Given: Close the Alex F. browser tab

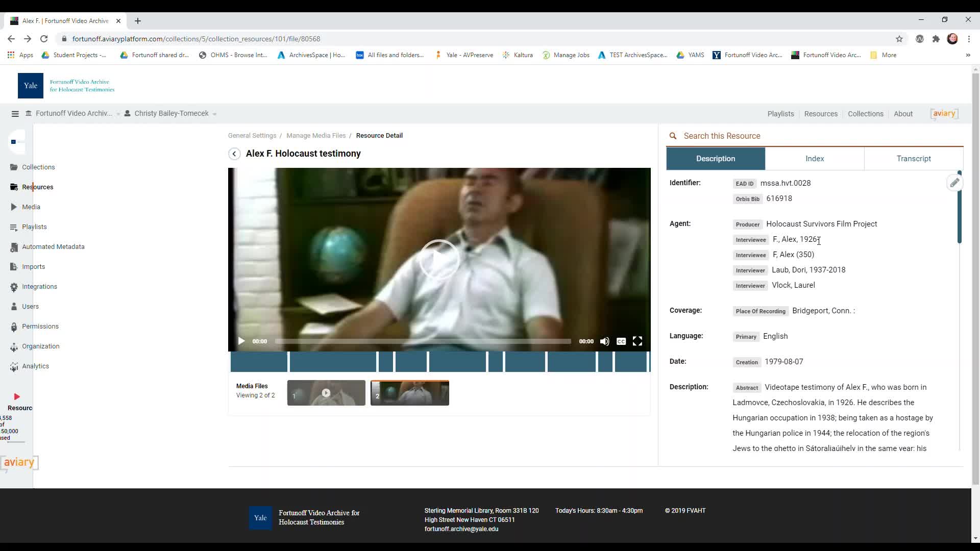Looking at the screenshot, I should click(118, 21).
